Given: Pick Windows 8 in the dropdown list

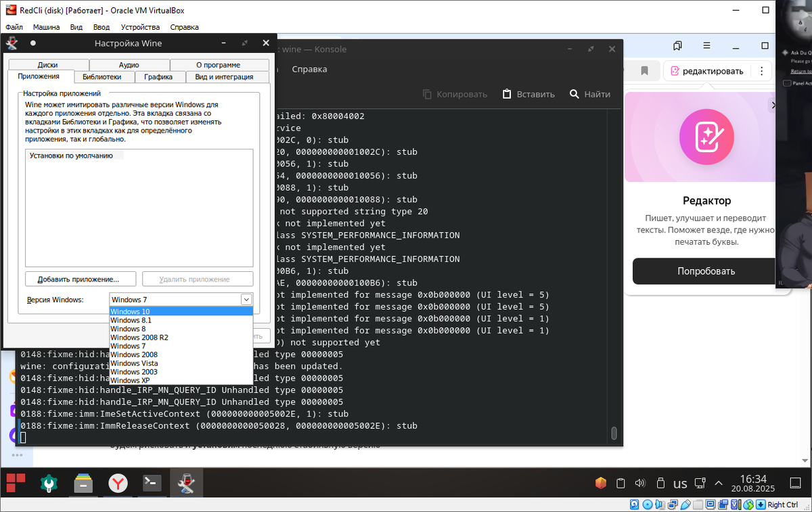Looking at the screenshot, I should point(181,329).
